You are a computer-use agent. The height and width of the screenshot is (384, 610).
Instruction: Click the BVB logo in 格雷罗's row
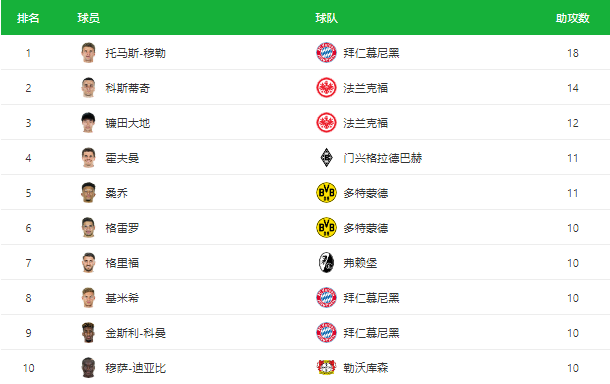(326, 228)
